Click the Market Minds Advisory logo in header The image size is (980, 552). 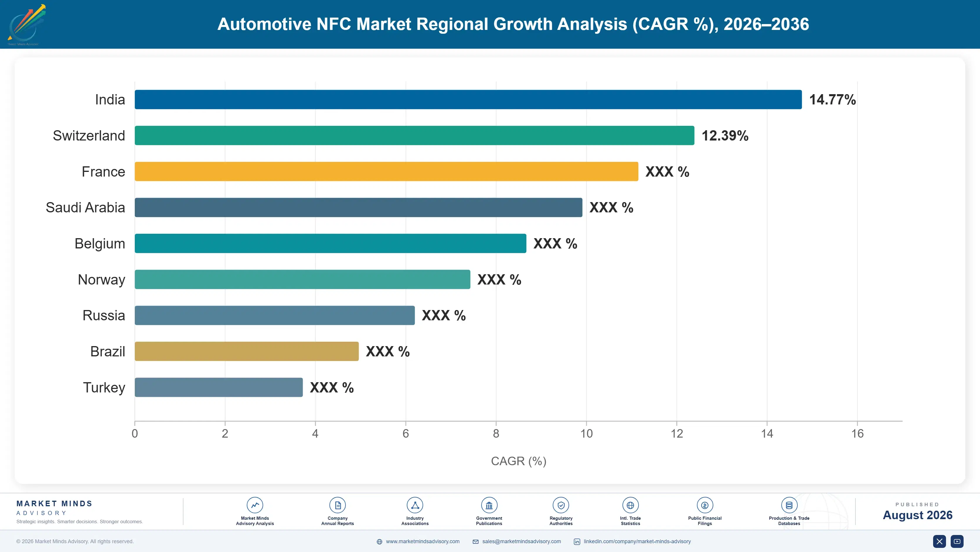pyautogui.click(x=27, y=25)
